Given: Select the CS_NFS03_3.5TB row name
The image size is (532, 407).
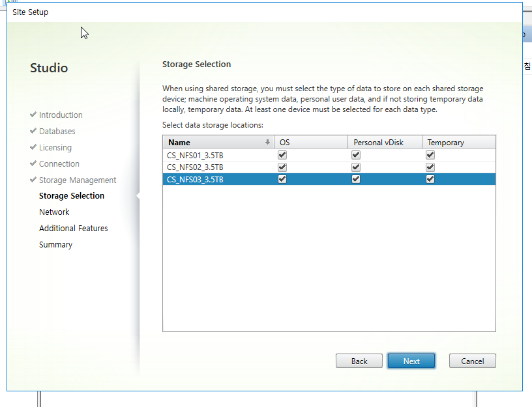Looking at the screenshot, I should (195, 180).
